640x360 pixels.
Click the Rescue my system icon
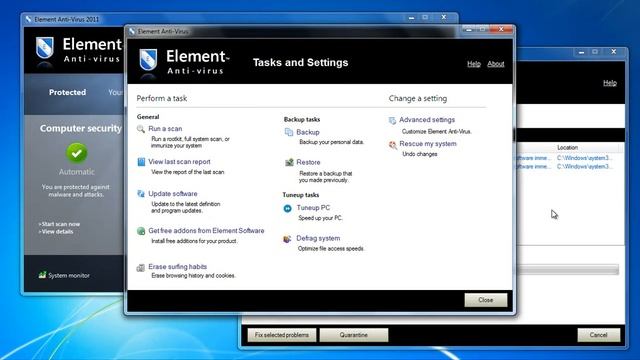tap(393, 144)
